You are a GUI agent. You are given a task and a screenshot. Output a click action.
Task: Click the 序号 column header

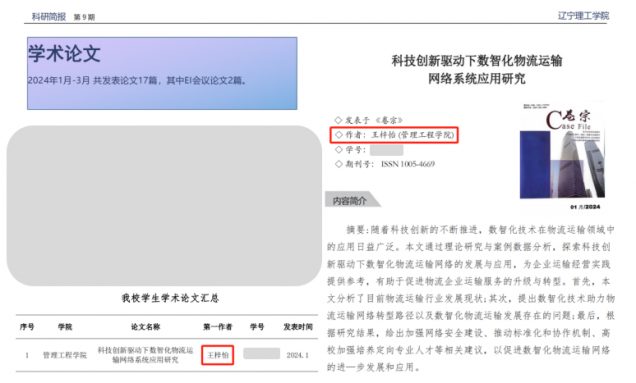point(27,327)
